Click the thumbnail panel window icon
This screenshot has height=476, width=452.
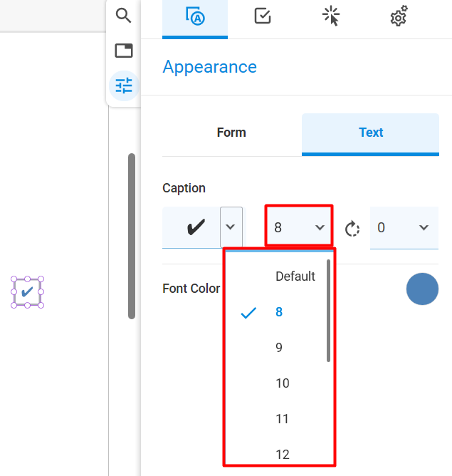(x=124, y=51)
